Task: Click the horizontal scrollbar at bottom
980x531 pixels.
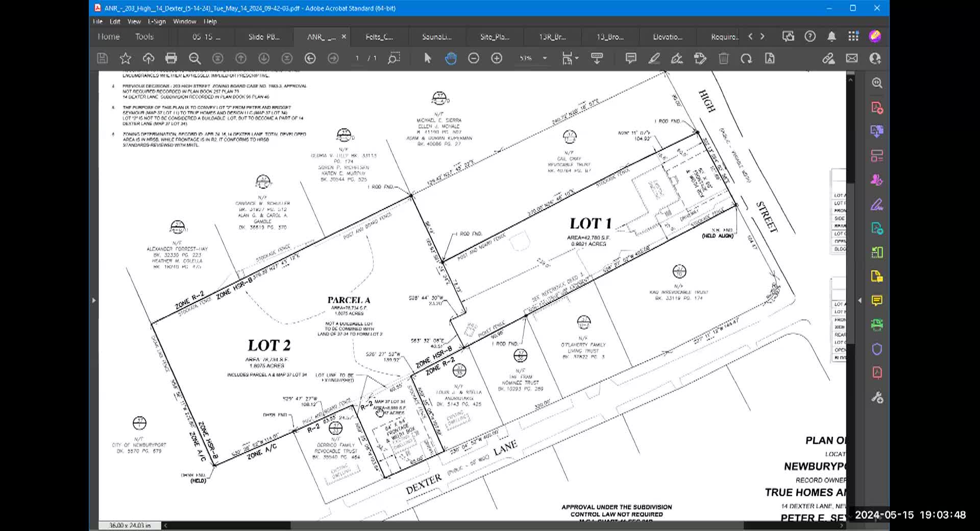Action: pos(459,525)
